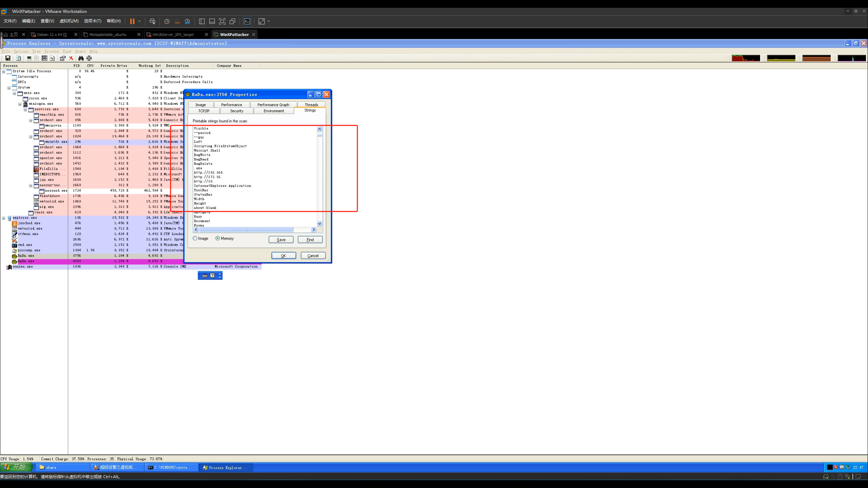The image size is (868, 488).
Task: Click the Refresh Now toolbar icon
Action: click(19, 58)
